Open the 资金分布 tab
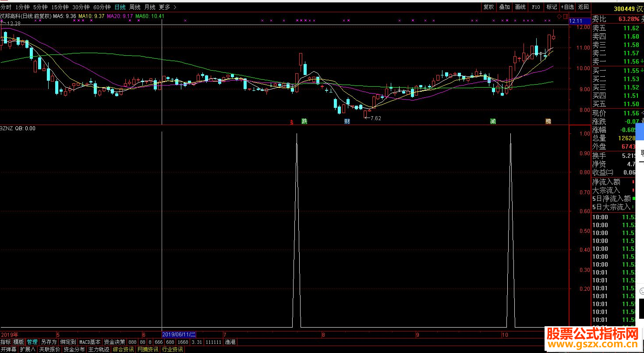 click(x=74, y=349)
